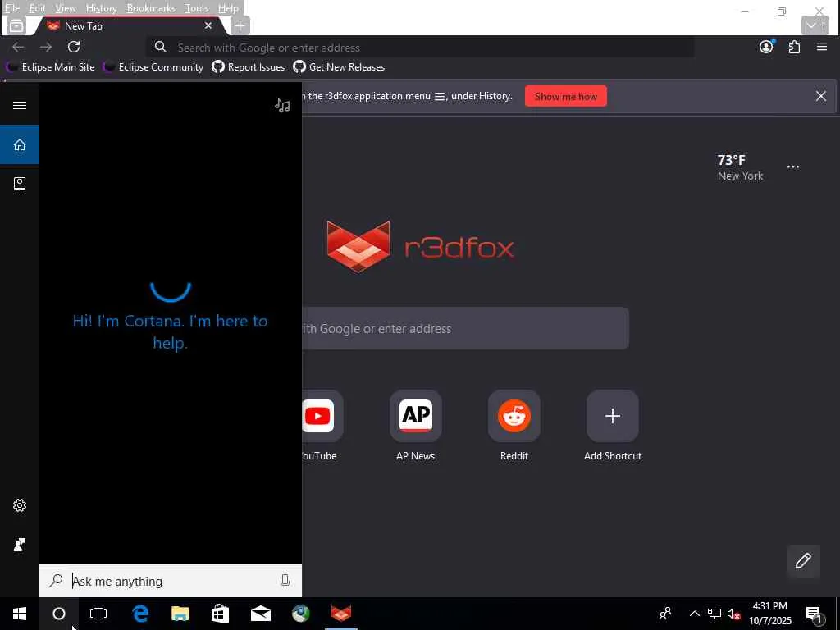The image size is (840, 630).
Task: Open Cortana hamburger menu
Action: pos(20,105)
